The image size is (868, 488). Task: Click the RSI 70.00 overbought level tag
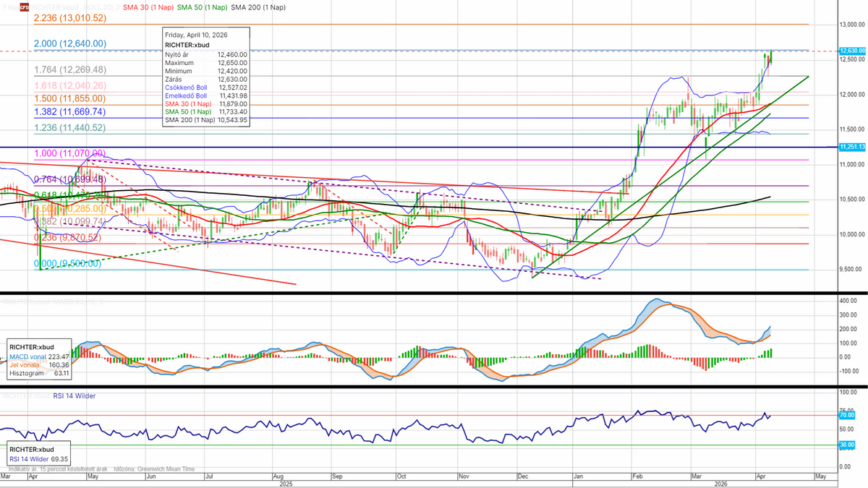846,415
